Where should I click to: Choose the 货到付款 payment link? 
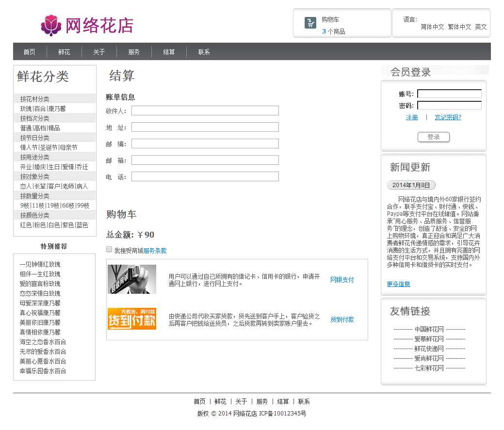pos(342,319)
